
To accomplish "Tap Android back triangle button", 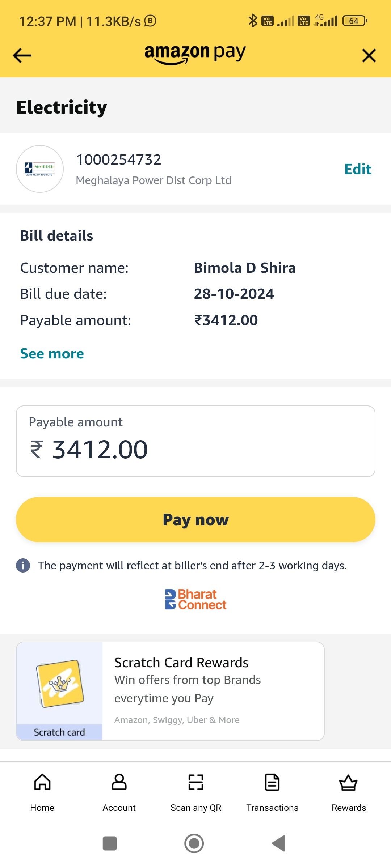I will click(x=279, y=843).
